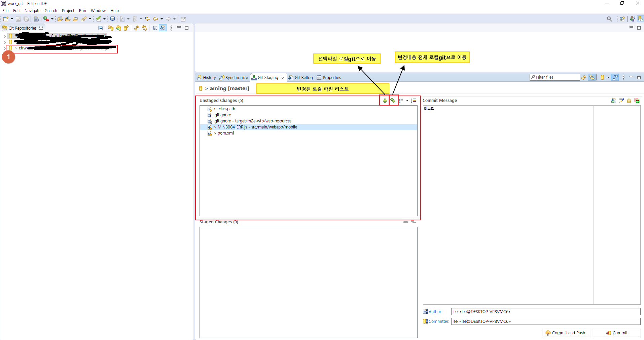Click the Commit button
The image size is (644, 340).
click(x=616, y=333)
